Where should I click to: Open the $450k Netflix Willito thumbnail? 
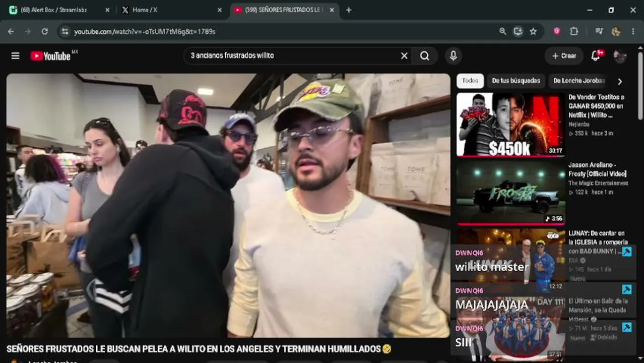[x=510, y=124]
